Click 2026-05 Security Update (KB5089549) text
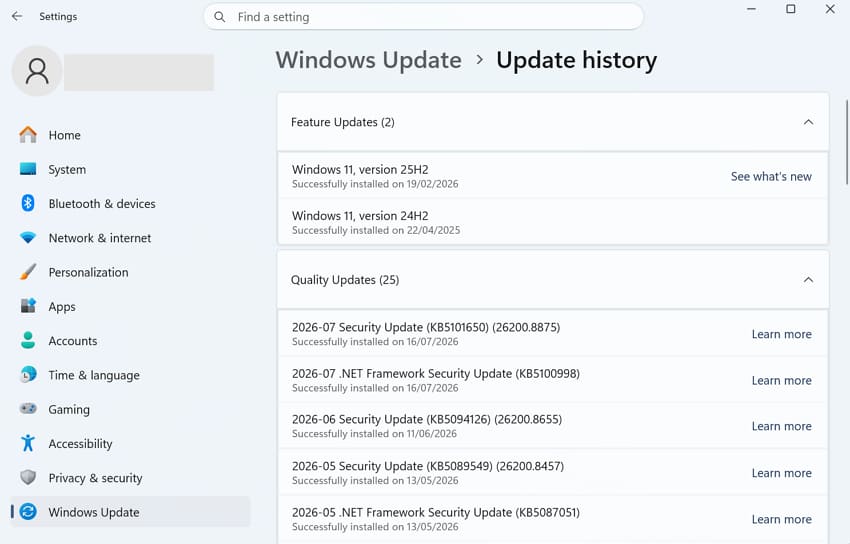The width and height of the screenshot is (850, 544). (x=428, y=466)
